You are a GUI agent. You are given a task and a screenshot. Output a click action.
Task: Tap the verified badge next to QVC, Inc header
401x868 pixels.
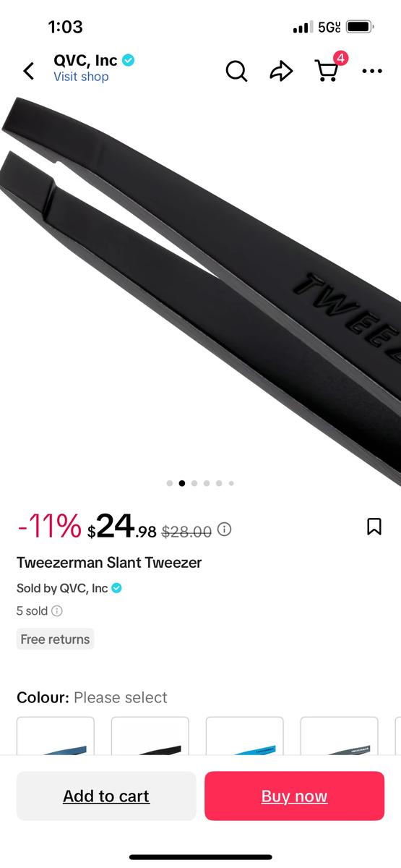129,61
